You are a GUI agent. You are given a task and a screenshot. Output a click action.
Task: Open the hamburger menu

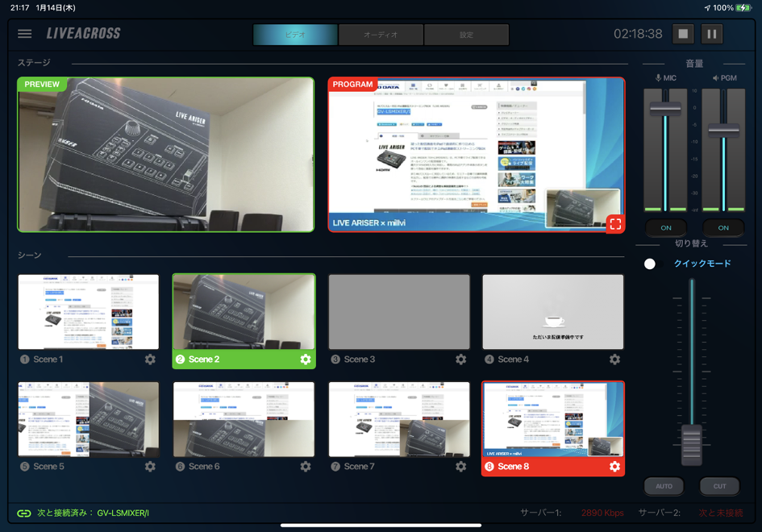[x=25, y=34]
